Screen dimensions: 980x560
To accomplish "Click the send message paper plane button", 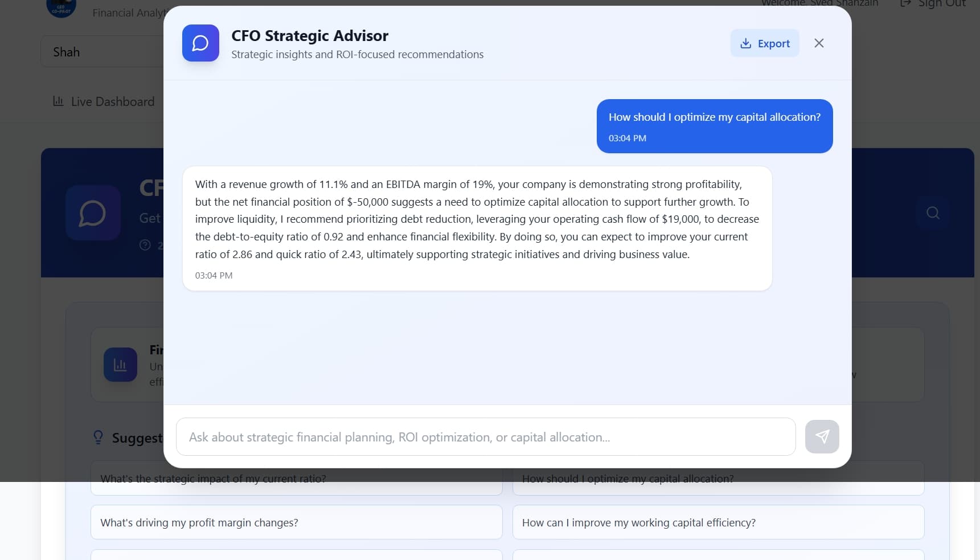I will tap(822, 437).
